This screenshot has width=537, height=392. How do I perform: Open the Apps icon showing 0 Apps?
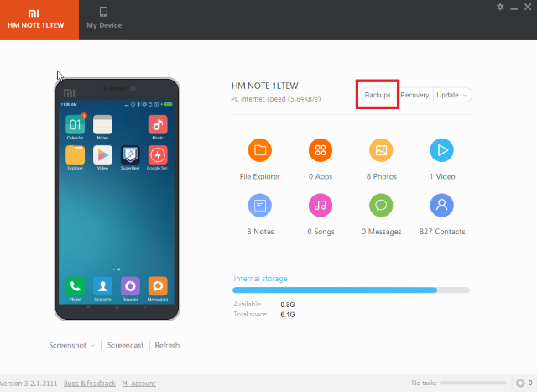coord(321,150)
